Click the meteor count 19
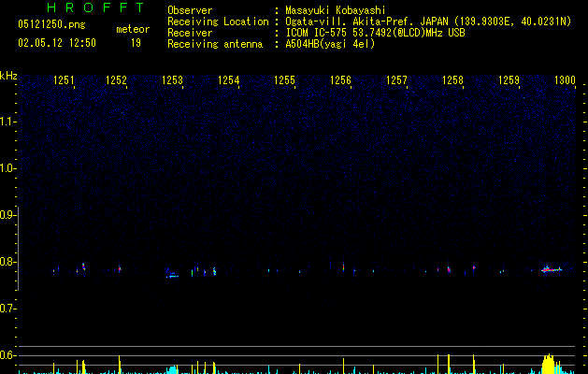The width and height of the screenshot is (588, 374). tap(136, 43)
